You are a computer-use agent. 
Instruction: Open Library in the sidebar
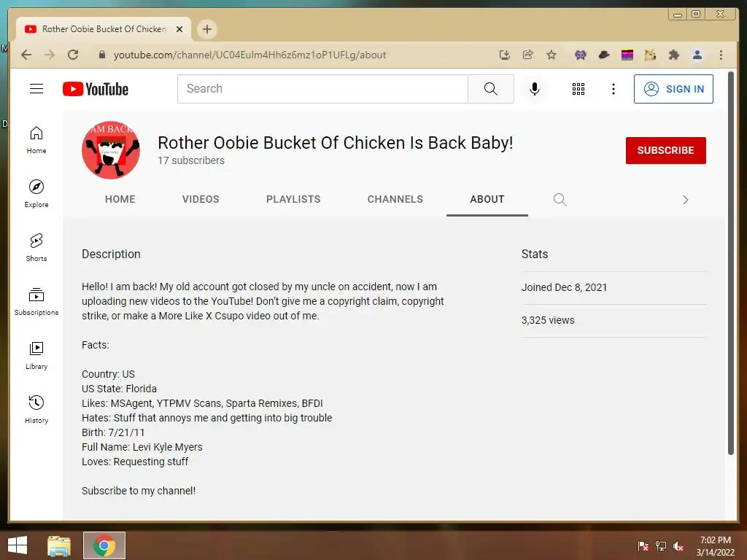[x=36, y=356]
